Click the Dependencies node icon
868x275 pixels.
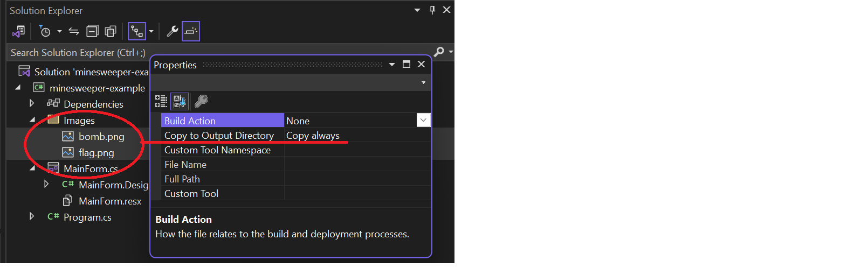[53, 103]
